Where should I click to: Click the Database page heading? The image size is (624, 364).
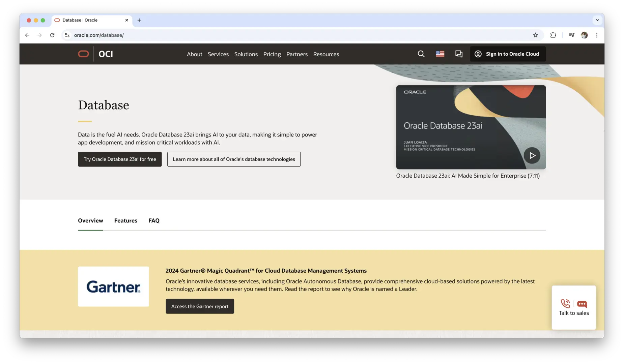point(104,105)
